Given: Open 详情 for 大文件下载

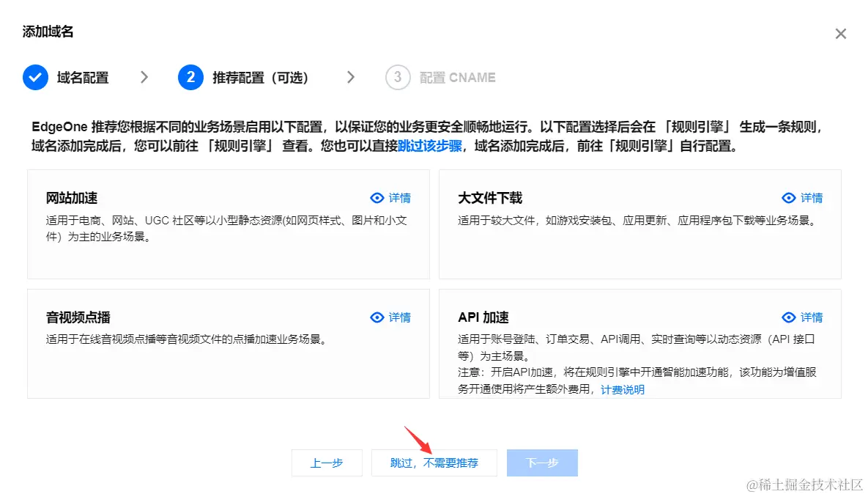Looking at the screenshot, I should tap(811, 198).
